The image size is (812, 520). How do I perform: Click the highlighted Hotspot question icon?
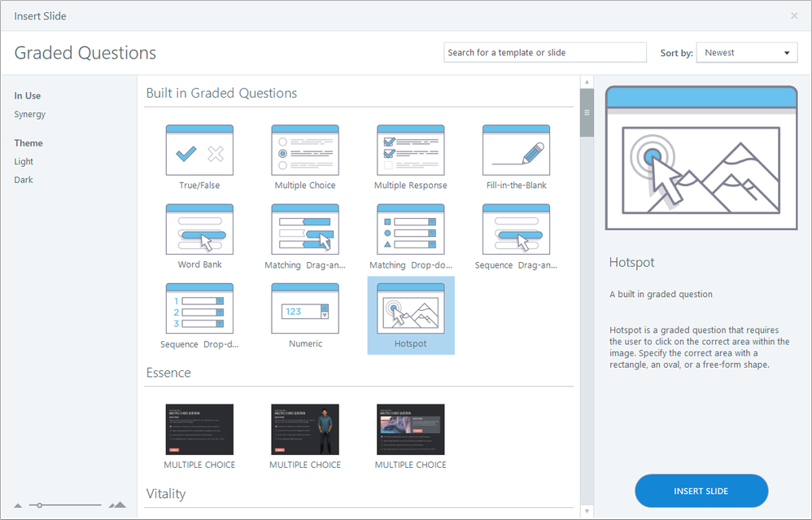click(x=411, y=308)
